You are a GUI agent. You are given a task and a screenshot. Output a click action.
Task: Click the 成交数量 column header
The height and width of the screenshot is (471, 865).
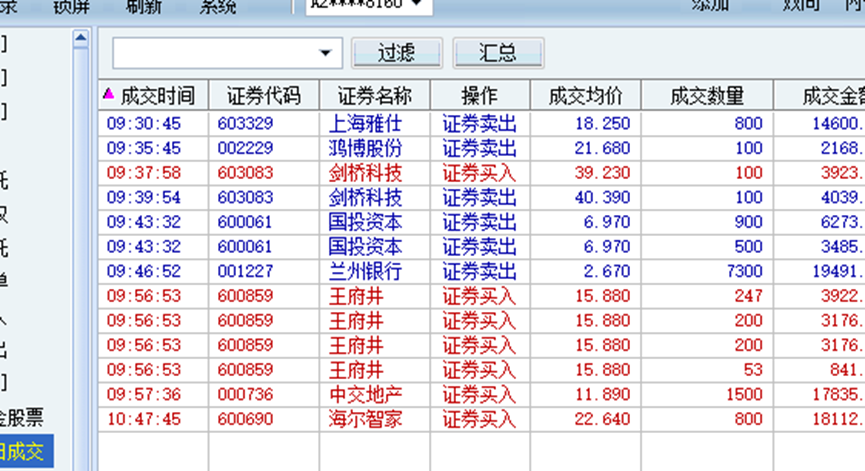(x=707, y=96)
